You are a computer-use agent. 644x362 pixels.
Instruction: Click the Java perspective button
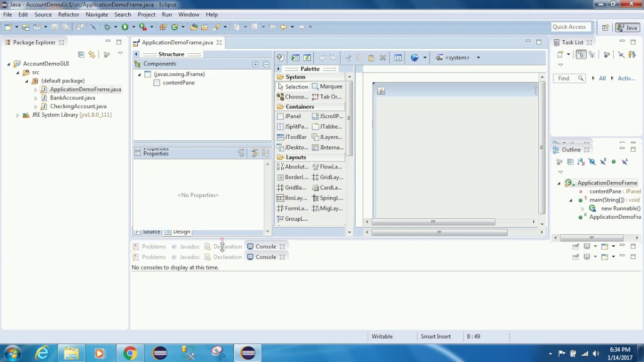627,27
